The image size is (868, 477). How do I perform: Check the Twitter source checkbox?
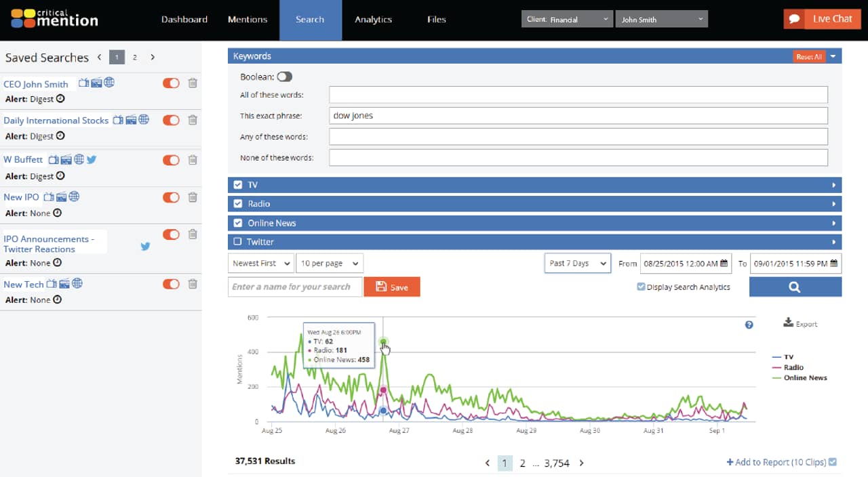(237, 241)
